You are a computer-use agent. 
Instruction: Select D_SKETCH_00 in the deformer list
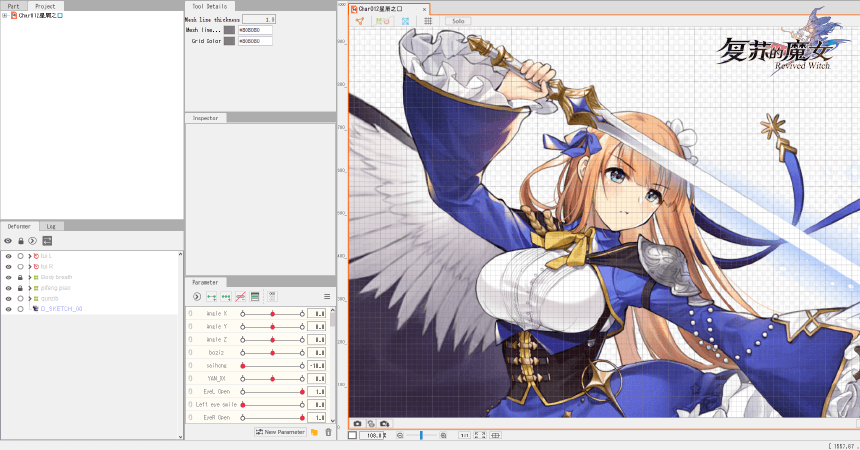coord(61,309)
